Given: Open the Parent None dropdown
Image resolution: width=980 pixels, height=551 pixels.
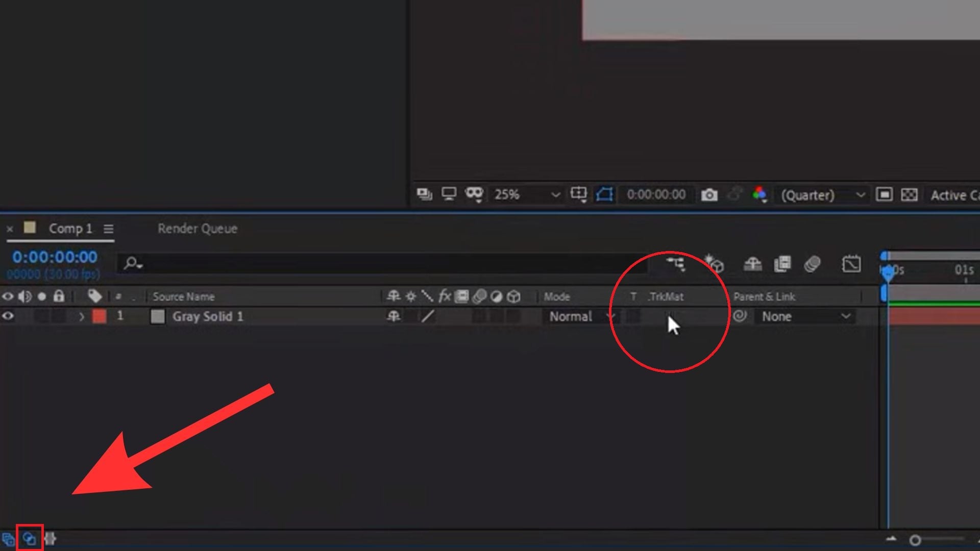Looking at the screenshot, I should pos(805,317).
